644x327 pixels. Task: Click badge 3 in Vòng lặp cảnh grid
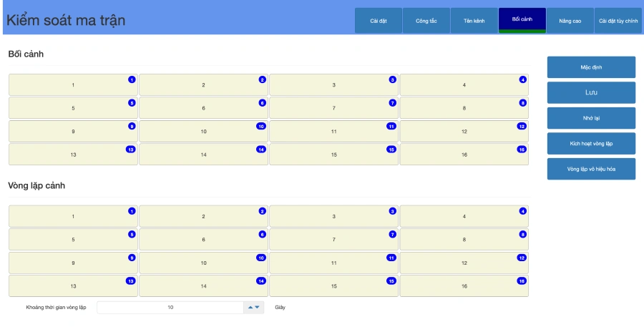(392, 211)
